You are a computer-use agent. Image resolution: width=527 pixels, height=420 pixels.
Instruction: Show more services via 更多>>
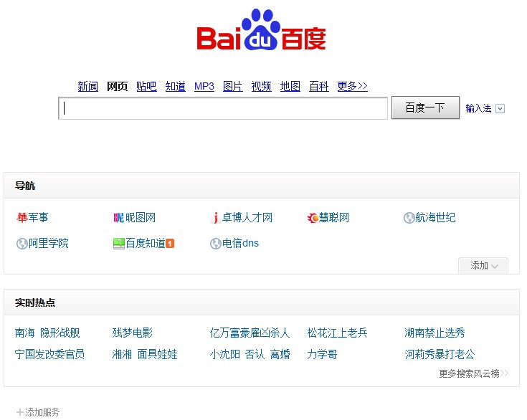pyautogui.click(x=353, y=86)
